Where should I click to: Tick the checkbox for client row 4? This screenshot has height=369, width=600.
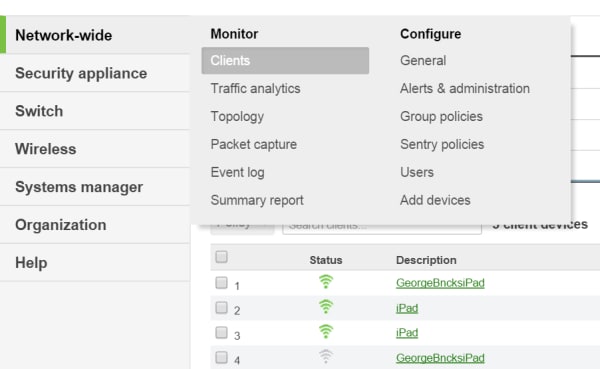[221, 357]
